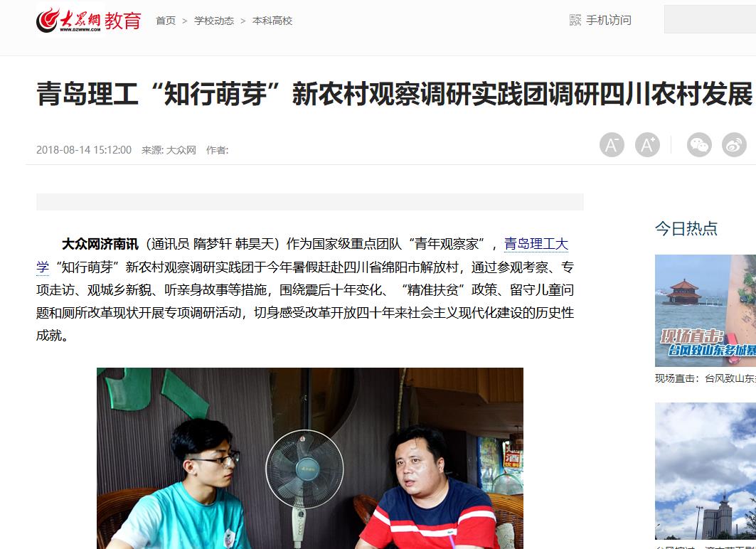This screenshot has height=549, width=756.
Task: Open the 教育 channel heading
Action: click(x=123, y=21)
